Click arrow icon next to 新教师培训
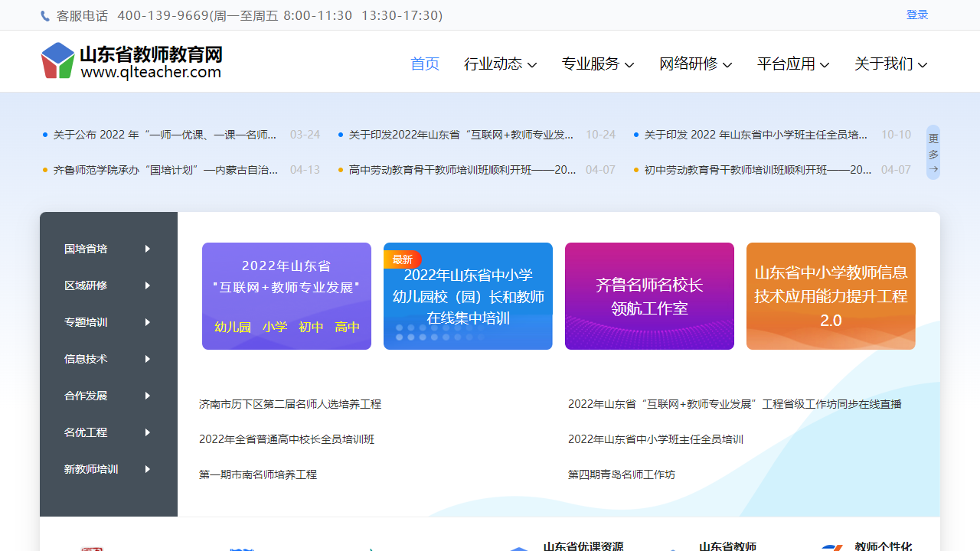The image size is (980, 551). pyautogui.click(x=147, y=469)
